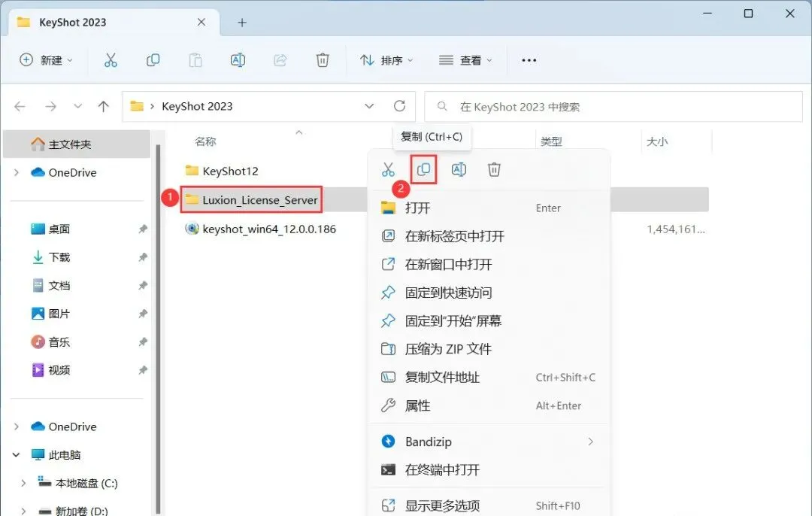
Task: Select 打开 (Open) in context menu
Action: coord(489,208)
